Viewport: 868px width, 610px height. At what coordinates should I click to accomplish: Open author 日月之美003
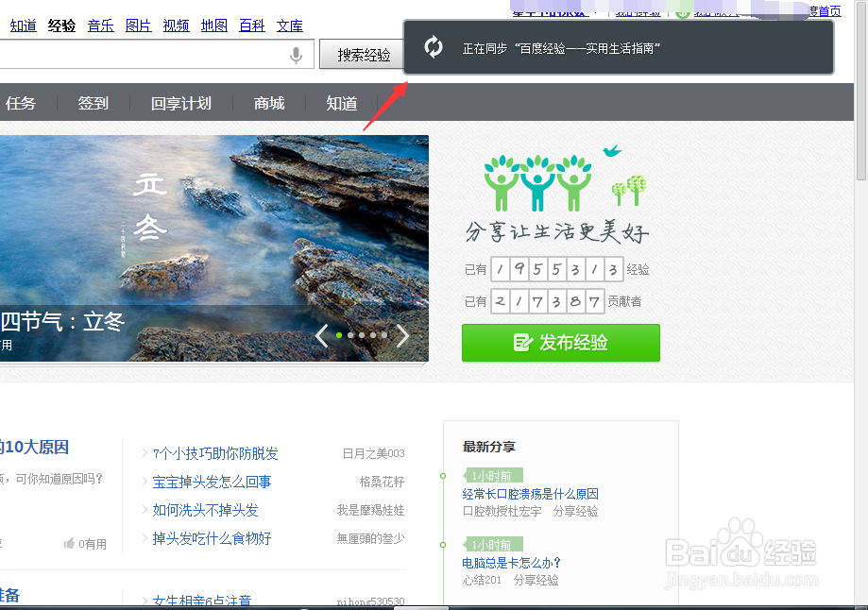pos(374,453)
